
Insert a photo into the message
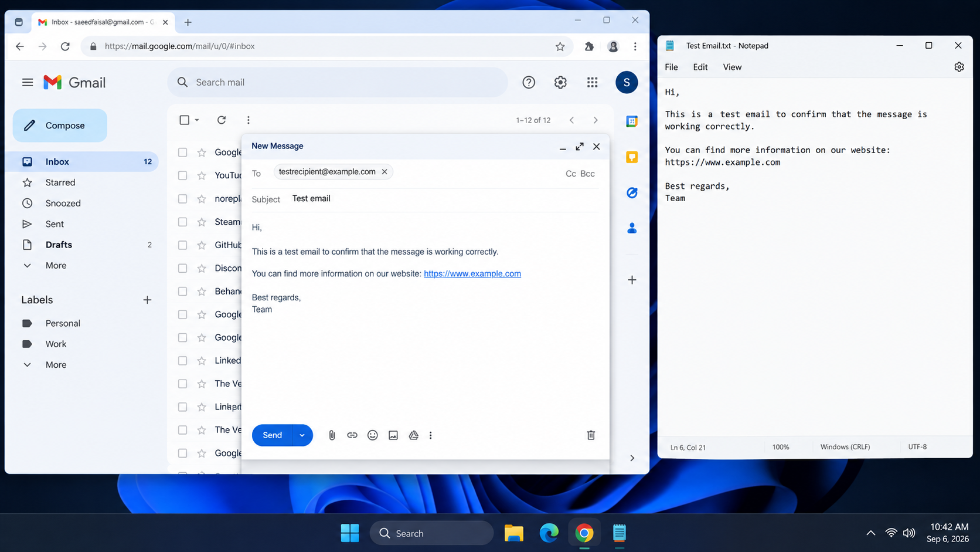coord(393,435)
